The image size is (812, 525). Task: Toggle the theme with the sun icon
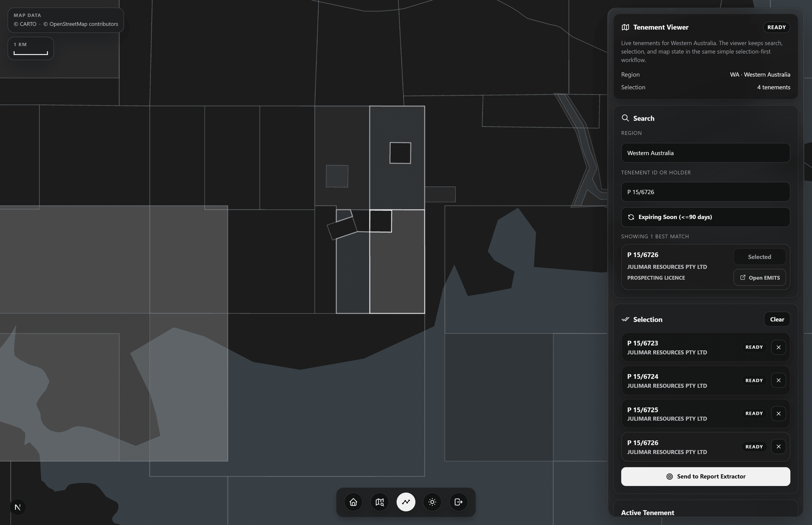[x=432, y=501]
